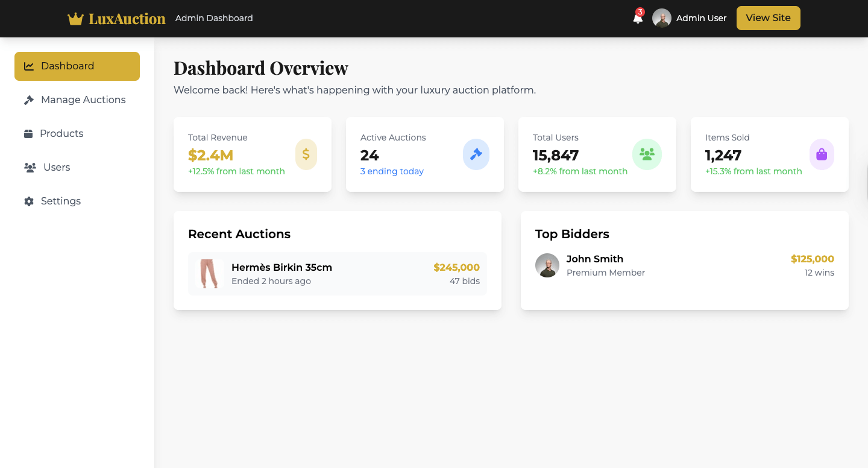Click the Admin User name label
This screenshot has height=468, width=868.
[701, 18]
